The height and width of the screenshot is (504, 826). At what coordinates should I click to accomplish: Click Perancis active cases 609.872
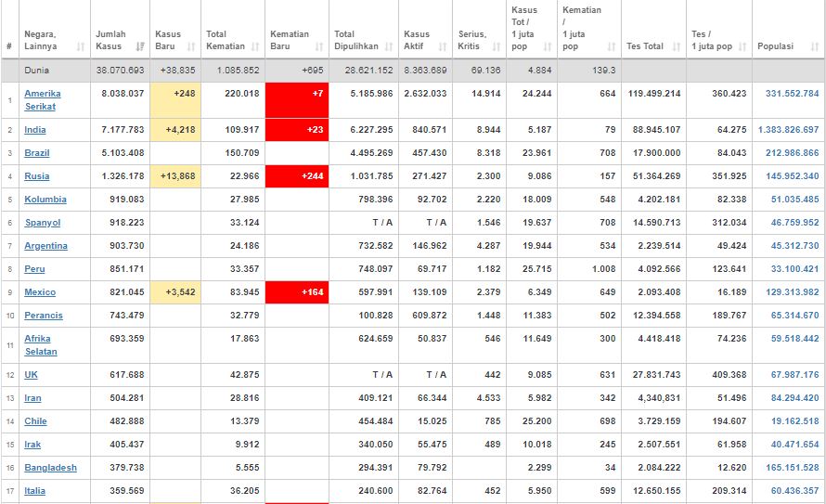(x=430, y=315)
